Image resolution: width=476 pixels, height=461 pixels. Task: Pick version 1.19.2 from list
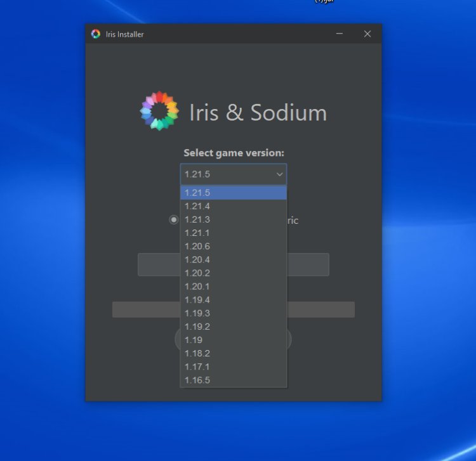tap(233, 327)
